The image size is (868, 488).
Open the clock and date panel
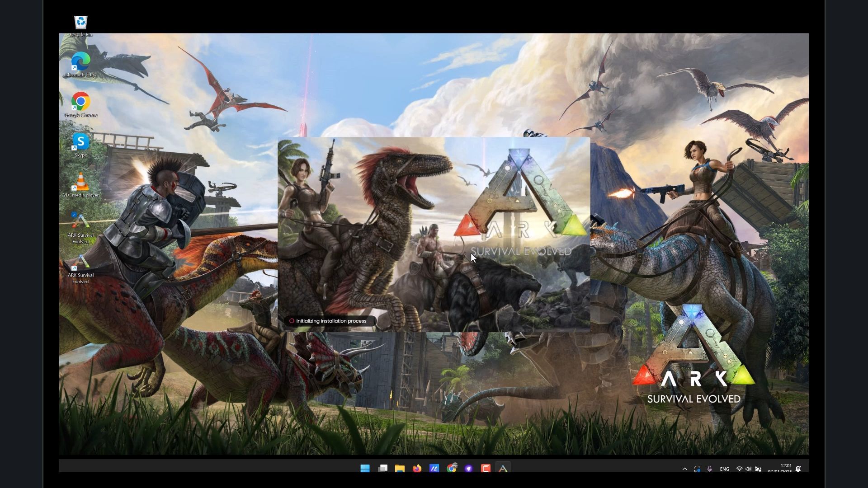point(780,469)
